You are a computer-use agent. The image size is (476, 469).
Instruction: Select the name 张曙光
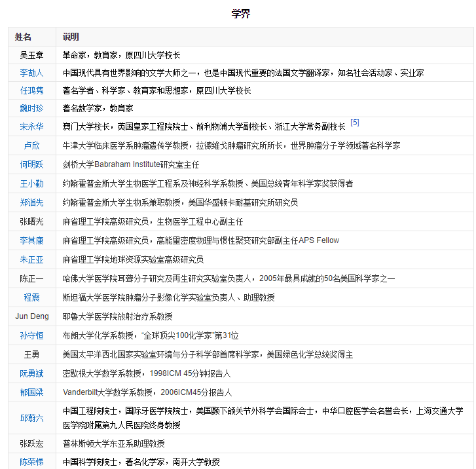click(x=31, y=222)
